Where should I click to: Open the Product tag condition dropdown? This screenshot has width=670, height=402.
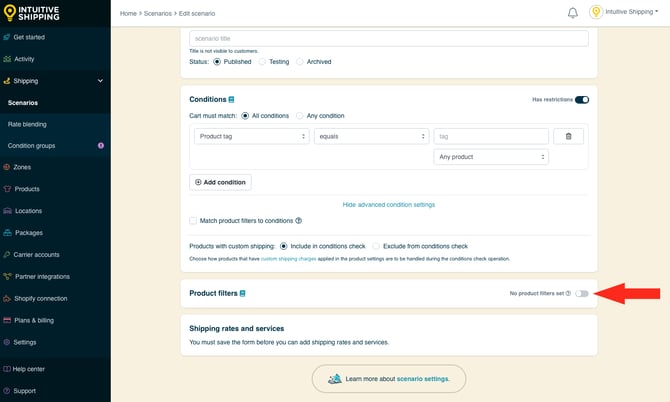click(x=252, y=136)
